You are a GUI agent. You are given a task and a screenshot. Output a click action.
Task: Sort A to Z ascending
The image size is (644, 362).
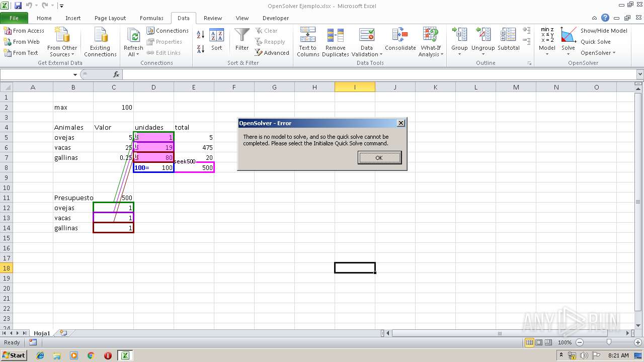200,35
